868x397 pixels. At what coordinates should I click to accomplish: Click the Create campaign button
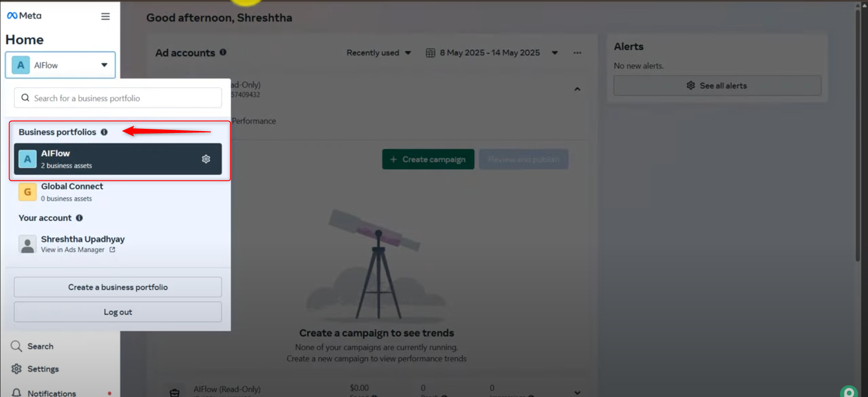pos(428,159)
